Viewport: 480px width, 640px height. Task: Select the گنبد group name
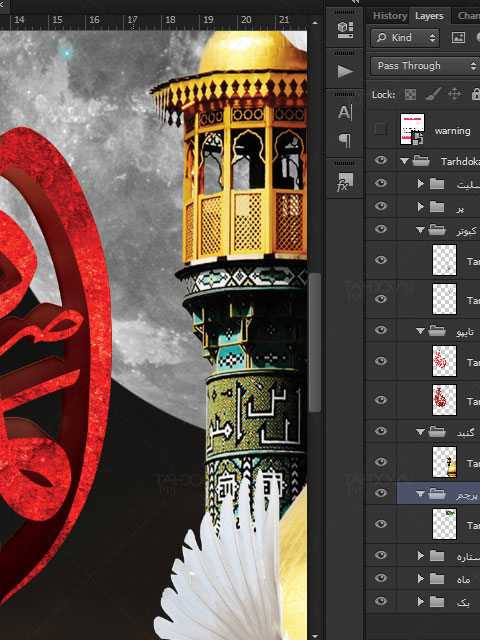pos(466,433)
